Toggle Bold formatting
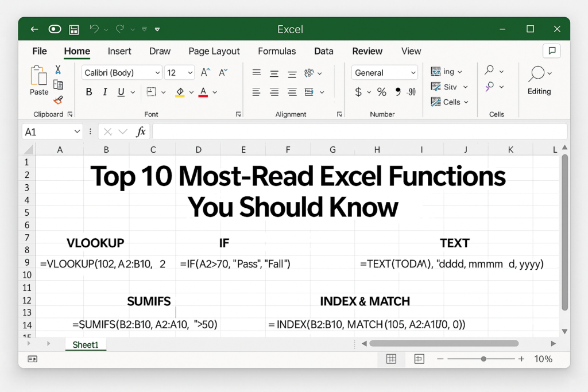 coord(89,92)
